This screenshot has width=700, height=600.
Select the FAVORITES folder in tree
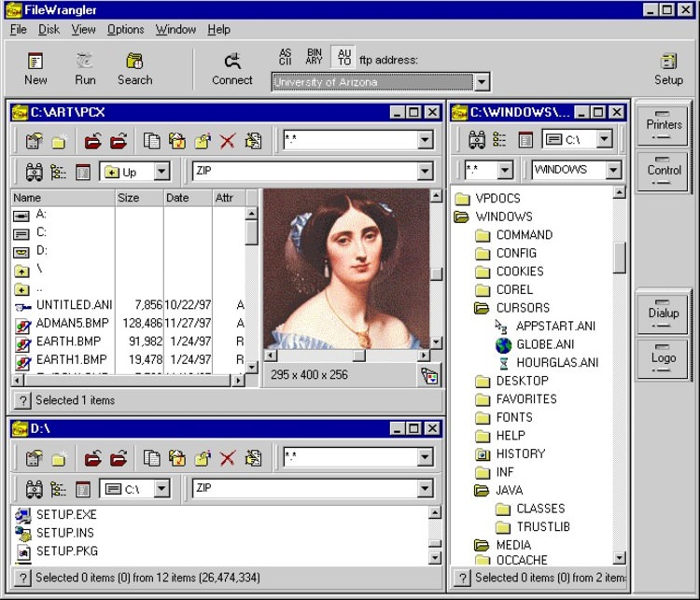(x=526, y=399)
